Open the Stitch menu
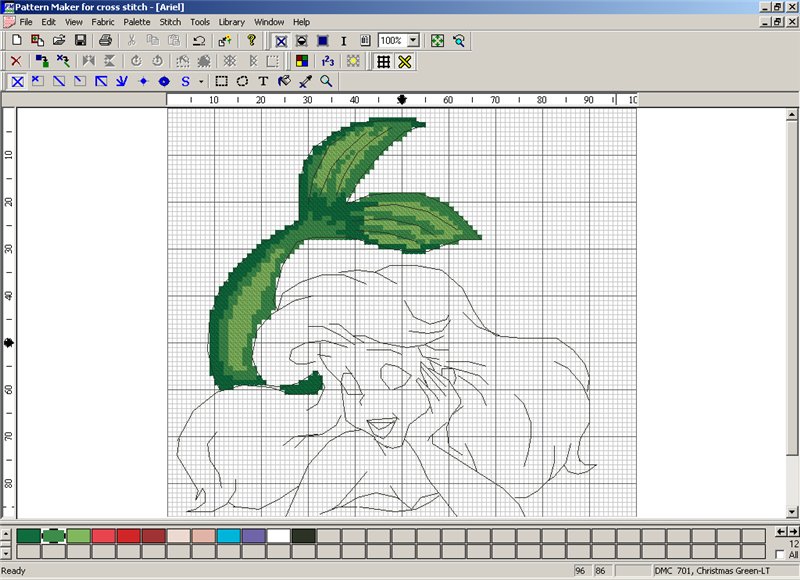800x580 pixels. pyautogui.click(x=170, y=22)
